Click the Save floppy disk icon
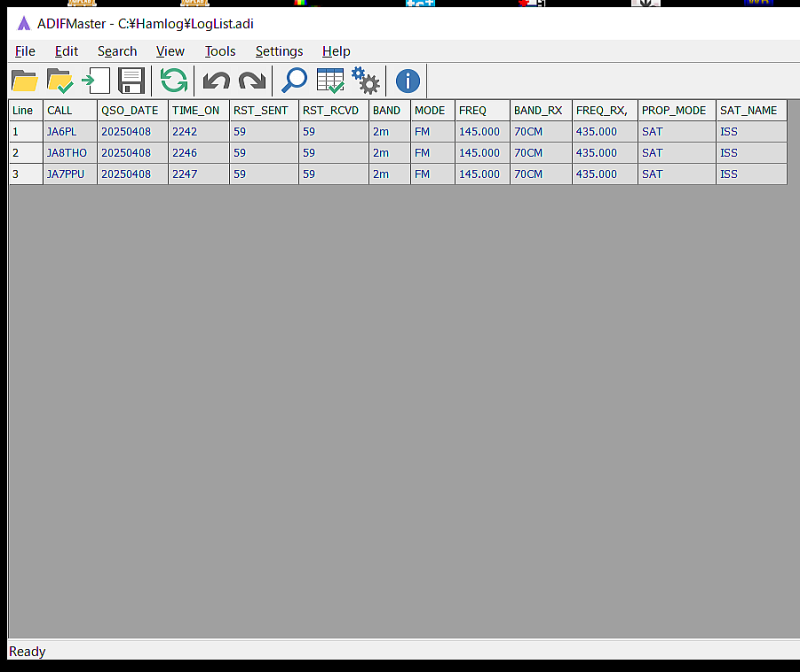The width and height of the screenshot is (800, 672). (131, 81)
